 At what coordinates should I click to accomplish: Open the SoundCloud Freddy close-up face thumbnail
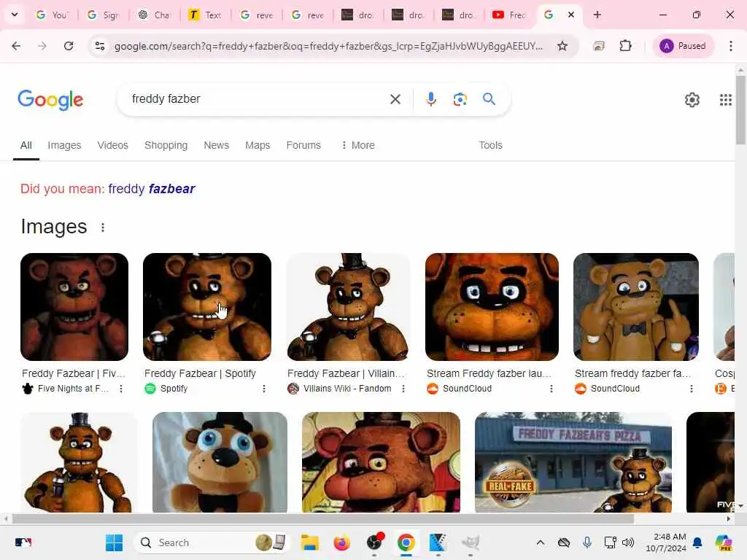[x=492, y=307]
